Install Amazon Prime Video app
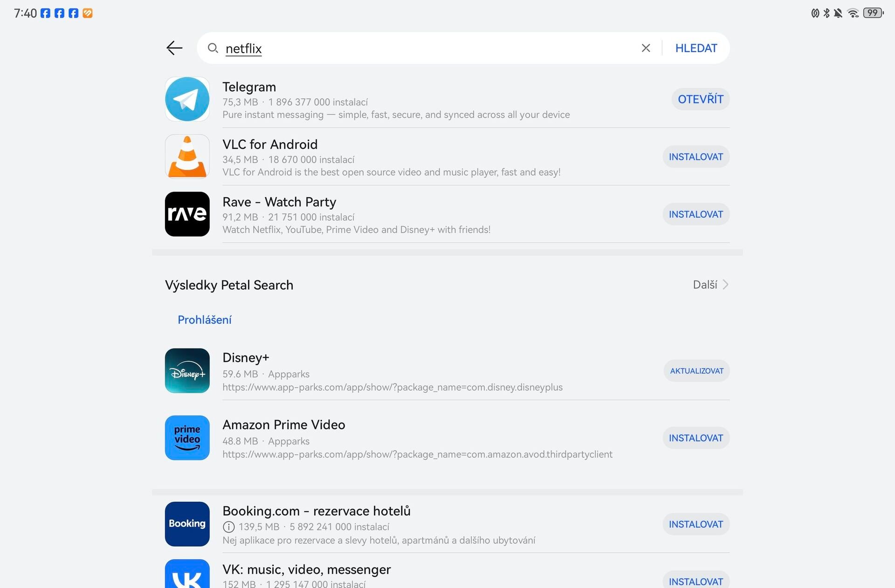The image size is (895, 588). [696, 438]
